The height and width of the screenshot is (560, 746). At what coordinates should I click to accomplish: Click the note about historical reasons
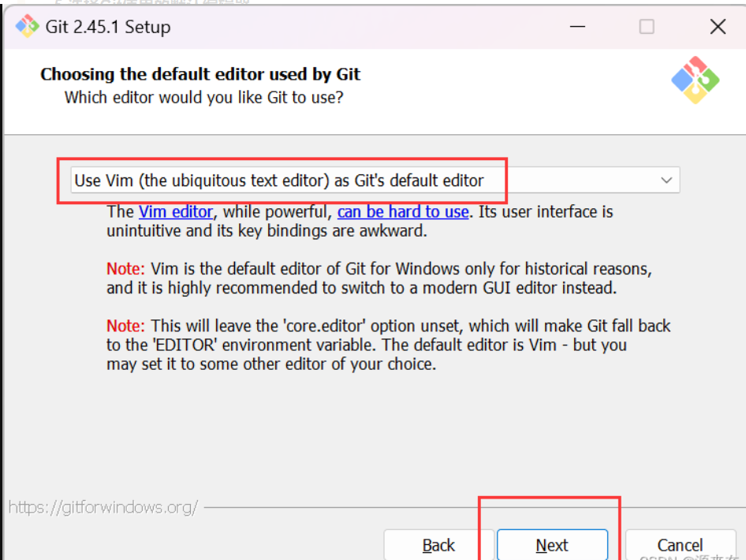point(379,278)
